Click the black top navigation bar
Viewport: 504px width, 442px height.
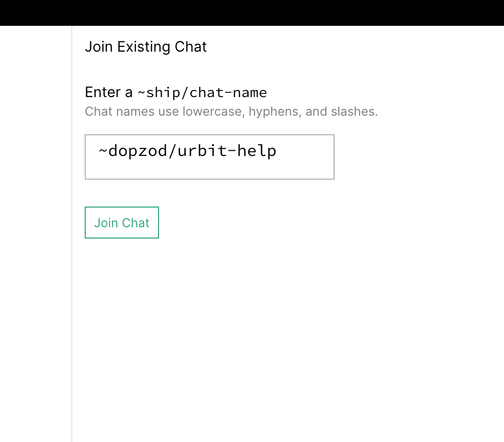[252, 12]
